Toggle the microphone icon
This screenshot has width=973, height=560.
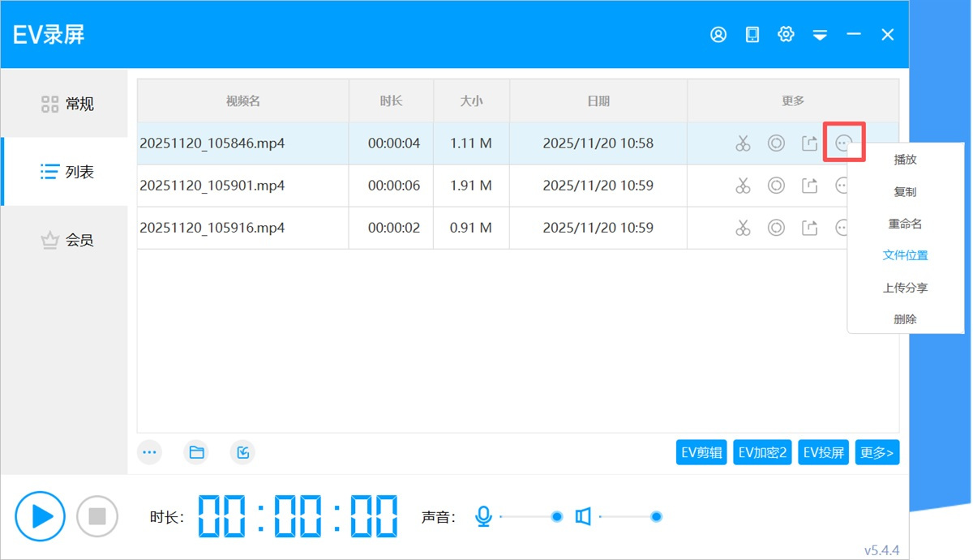483,516
